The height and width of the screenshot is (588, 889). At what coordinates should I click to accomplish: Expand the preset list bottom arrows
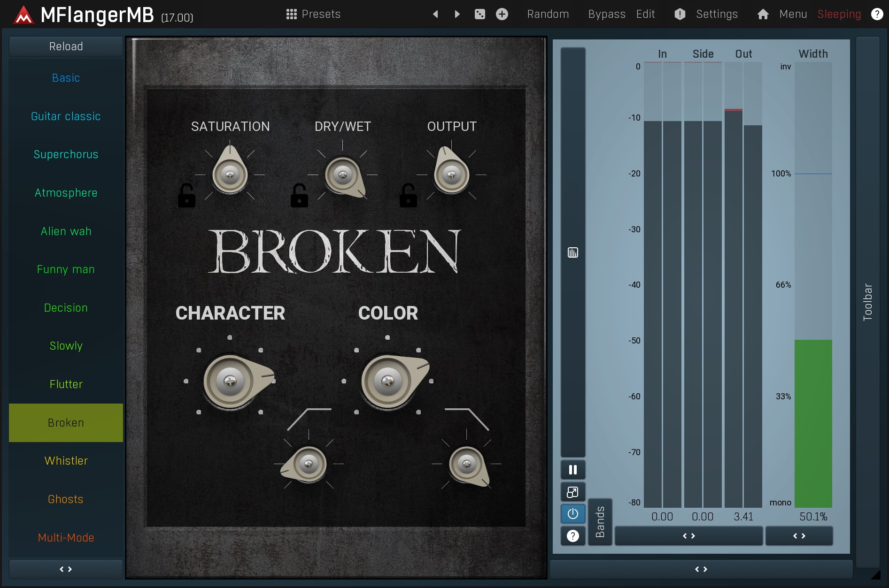click(x=66, y=569)
